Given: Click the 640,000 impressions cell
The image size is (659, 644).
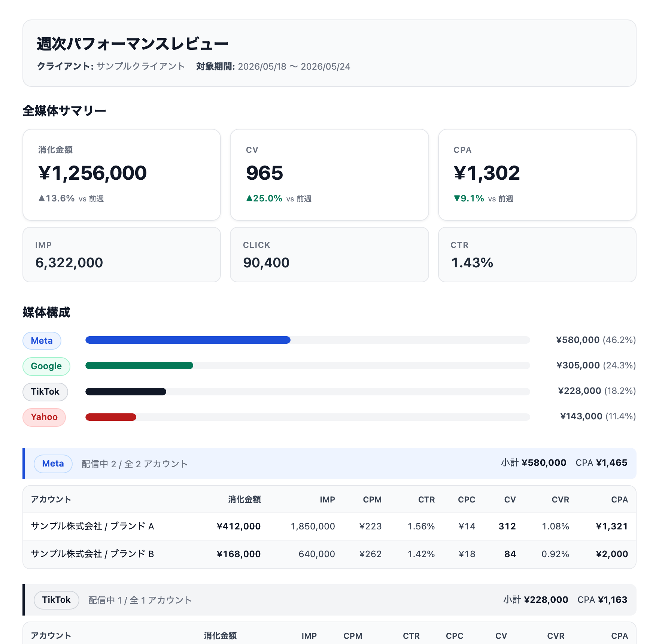Looking at the screenshot, I should [317, 554].
